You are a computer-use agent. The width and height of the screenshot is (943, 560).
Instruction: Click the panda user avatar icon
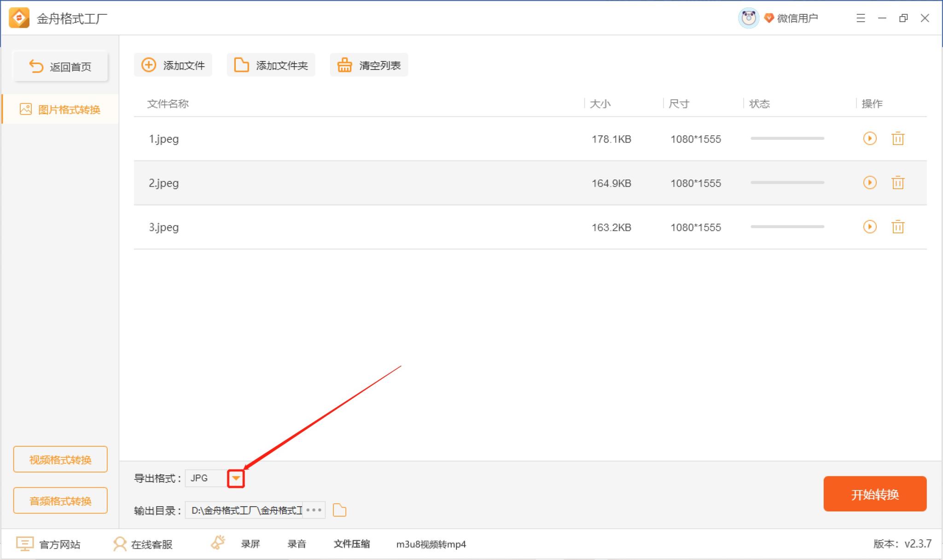(749, 18)
